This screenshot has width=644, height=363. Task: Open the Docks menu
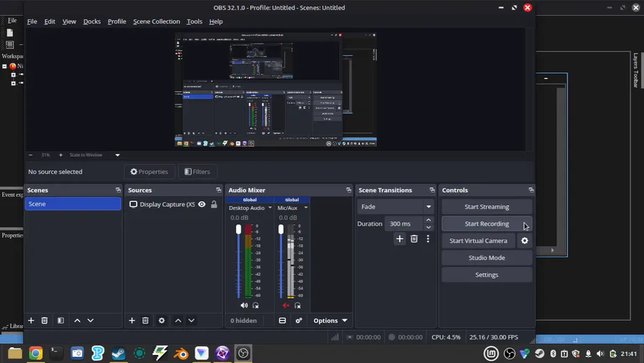click(92, 21)
